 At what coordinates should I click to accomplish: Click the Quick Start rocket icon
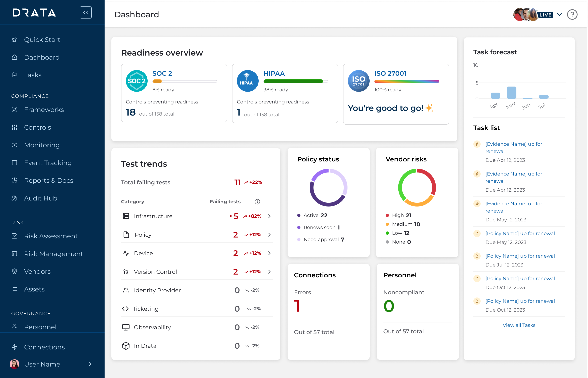tap(14, 39)
